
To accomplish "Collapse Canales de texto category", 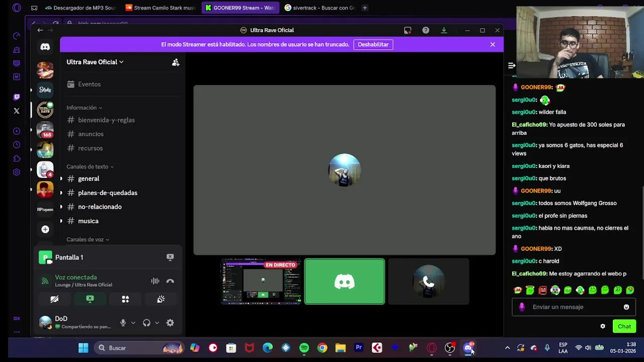I will [x=90, y=166].
